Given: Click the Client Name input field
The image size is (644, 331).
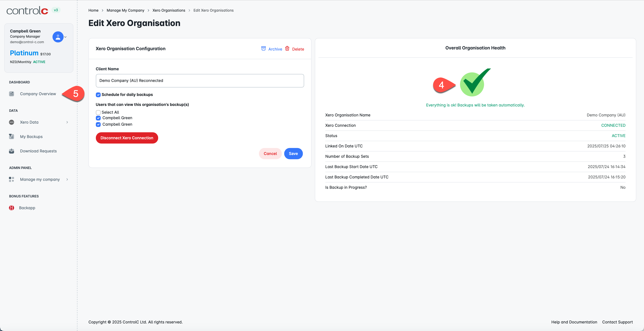Looking at the screenshot, I should 200,81.
